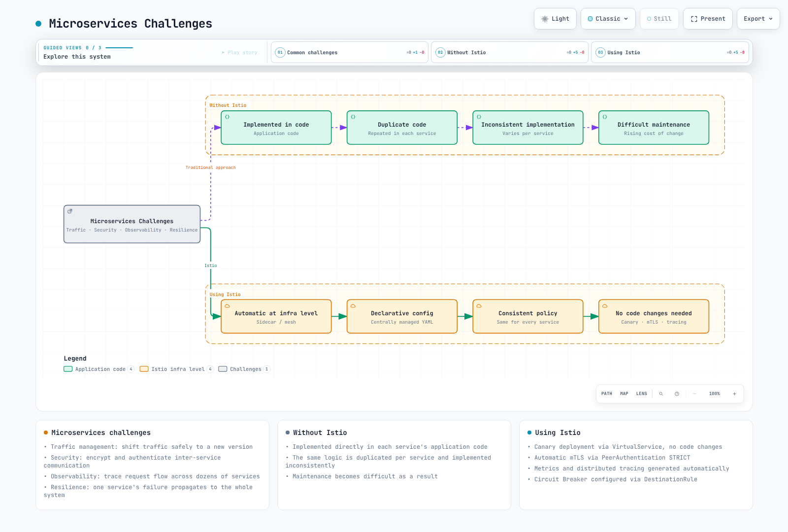Select the Duplicate code node
The height and width of the screenshot is (532, 788).
point(402,128)
